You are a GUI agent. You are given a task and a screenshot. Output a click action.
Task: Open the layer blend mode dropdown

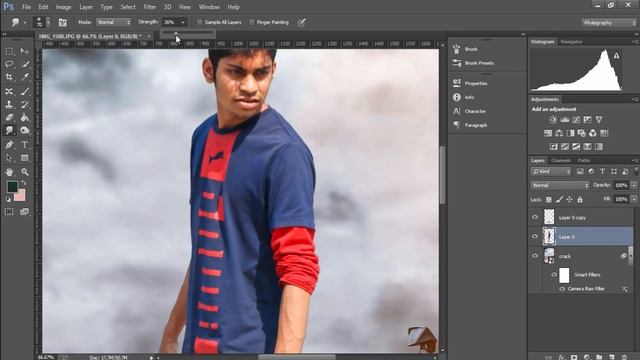coord(560,185)
